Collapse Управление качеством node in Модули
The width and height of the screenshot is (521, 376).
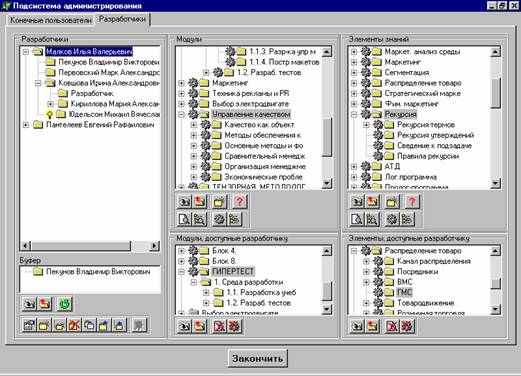[181, 115]
